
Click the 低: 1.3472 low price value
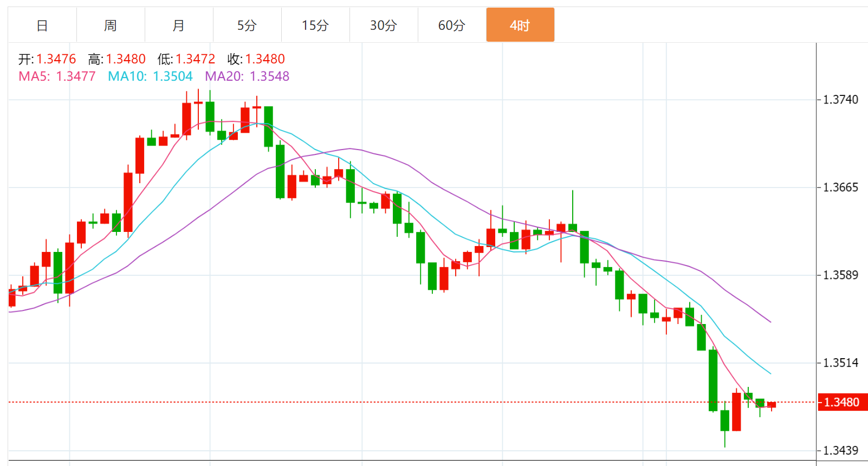coord(186,59)
